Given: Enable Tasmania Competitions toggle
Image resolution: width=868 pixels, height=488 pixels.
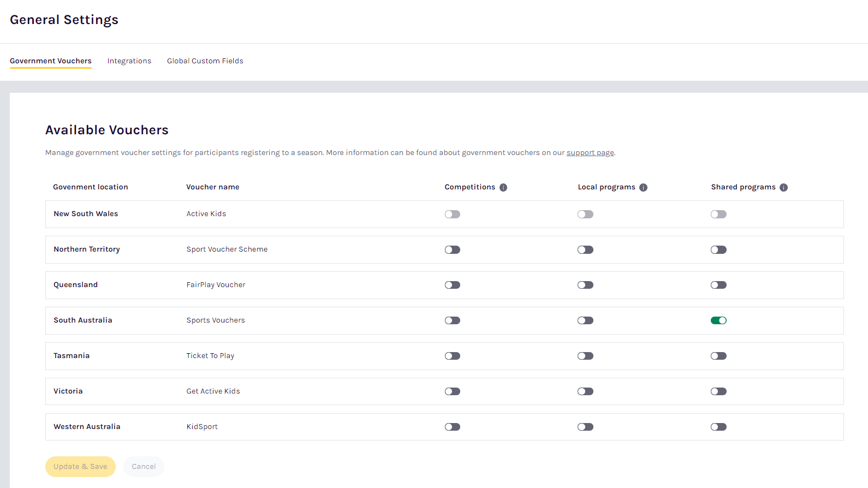Looking at the screenshot, I should pyautogui.click(x=453, y=356).
